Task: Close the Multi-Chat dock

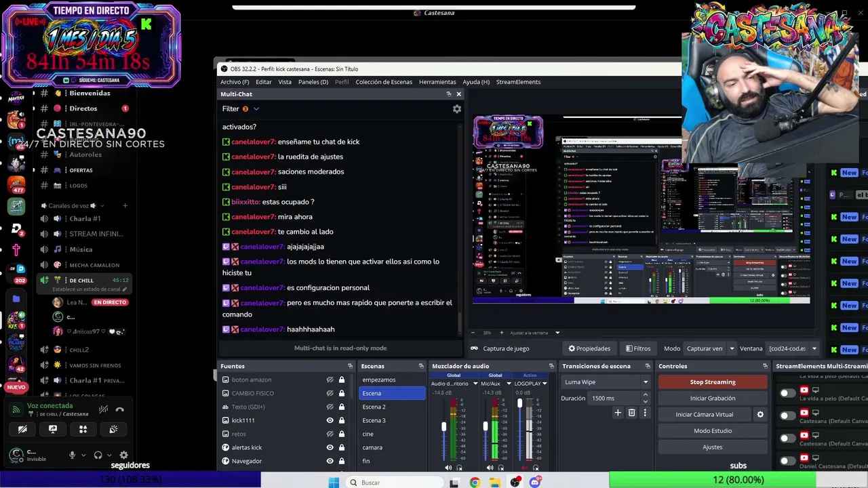Action: click(458, 94)
